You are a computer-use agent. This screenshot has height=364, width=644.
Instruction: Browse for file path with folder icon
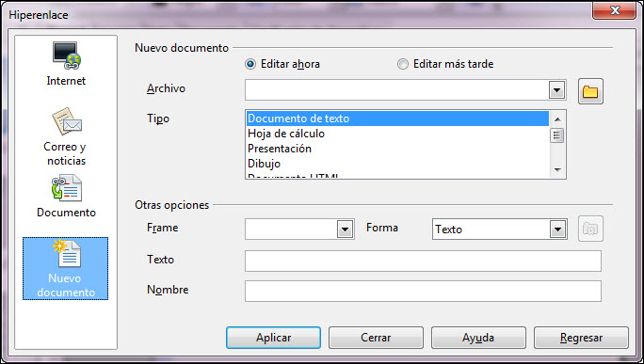(590, 91)
